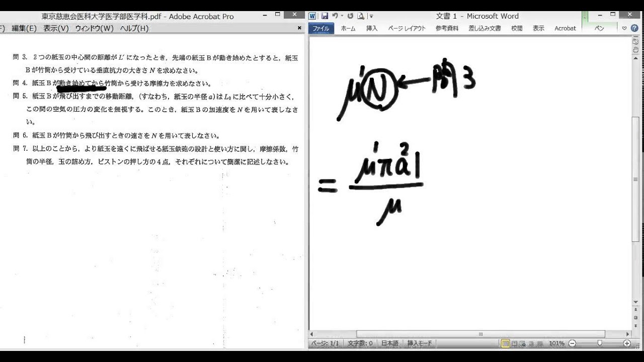Click the Word vertical scrollbar thumb
644x362 pixels.
(636, 178)
